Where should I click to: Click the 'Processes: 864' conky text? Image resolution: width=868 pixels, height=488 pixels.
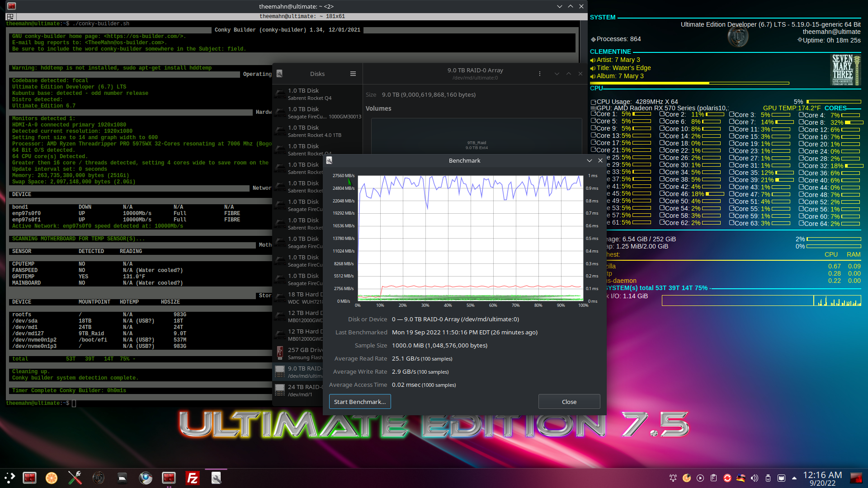(618, 39)
